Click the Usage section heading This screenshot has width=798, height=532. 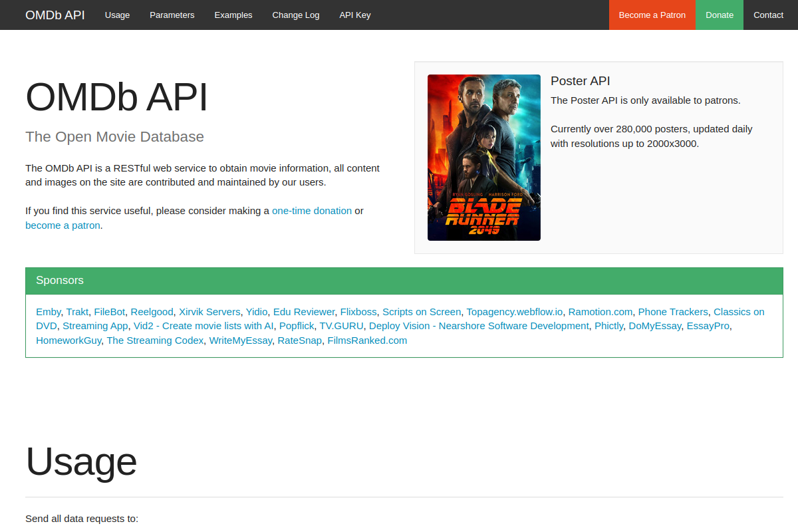pyautogui.click(x=81, y=461)
